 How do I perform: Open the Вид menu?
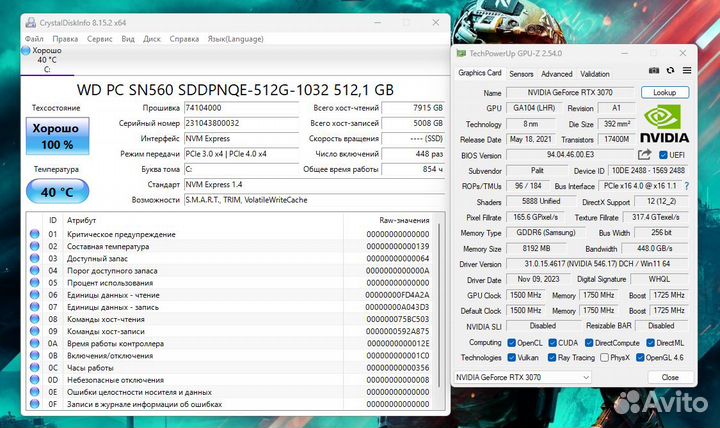[x=128, y=39]
